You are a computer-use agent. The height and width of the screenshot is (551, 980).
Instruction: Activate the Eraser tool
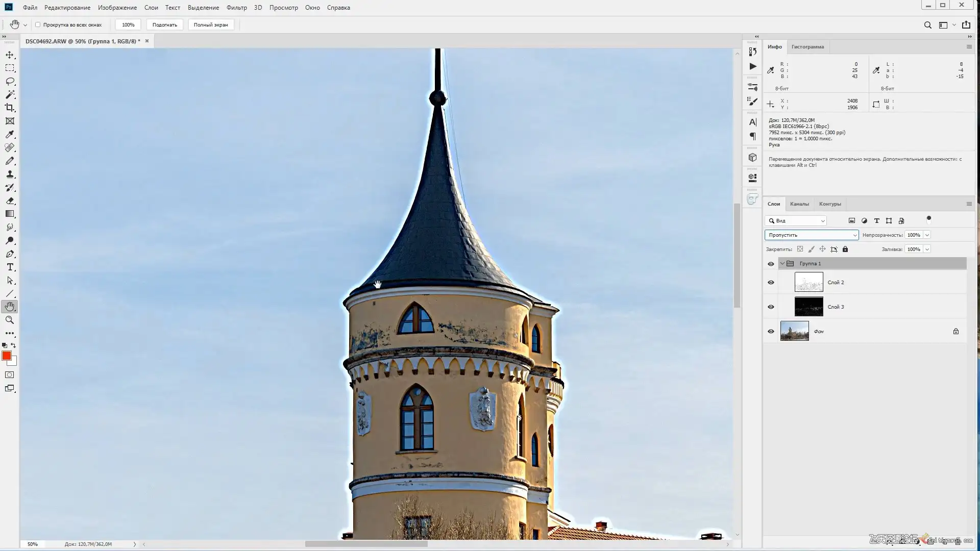coord(10,201)
